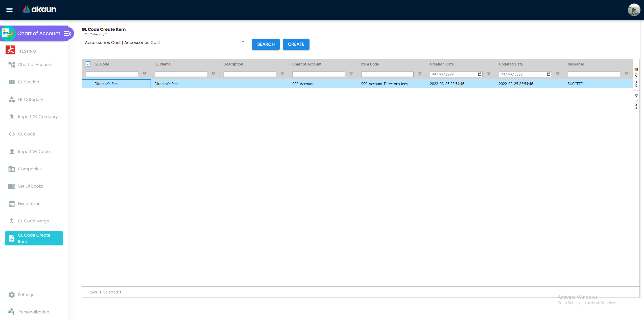Toggle the select-all checkbox in GL Code header
This screenshot has height=320, width=644.
click(88, 64)
